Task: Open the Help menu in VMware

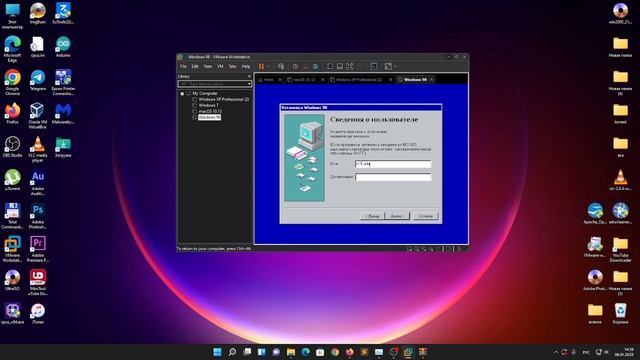Action: (246, 67)
